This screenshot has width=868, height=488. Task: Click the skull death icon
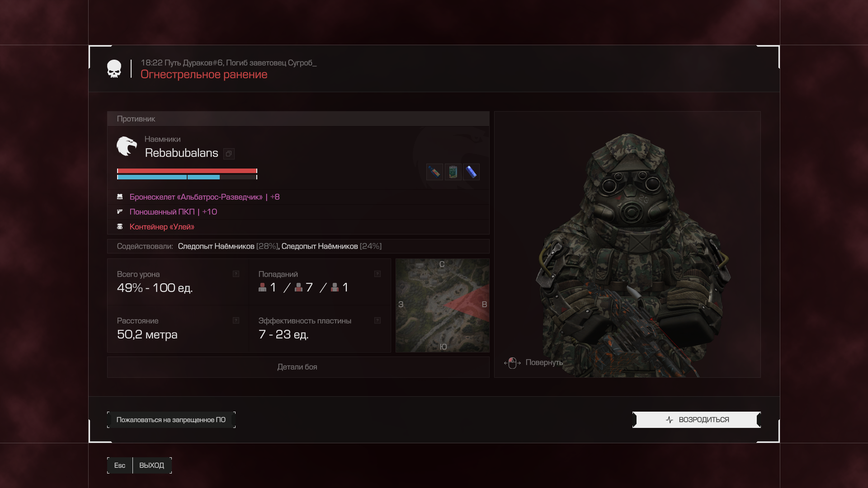point(114,69)
